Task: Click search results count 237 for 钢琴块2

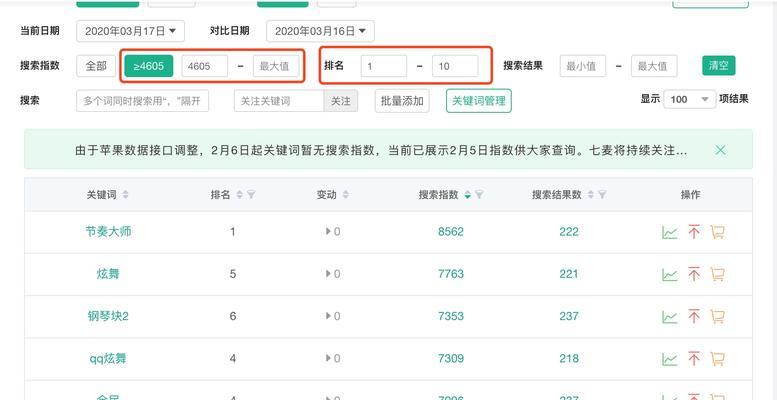Action: [569, 316]
